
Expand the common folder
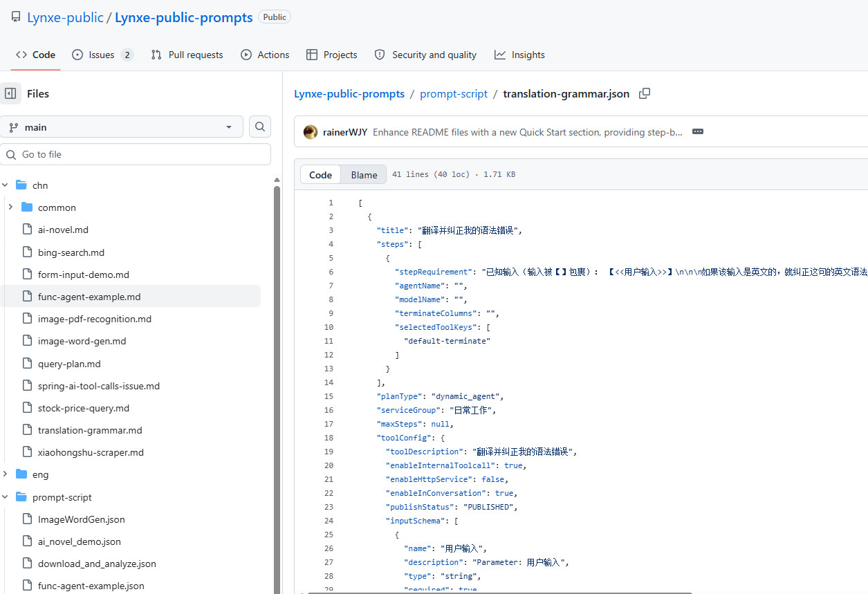tap(10, 207)
